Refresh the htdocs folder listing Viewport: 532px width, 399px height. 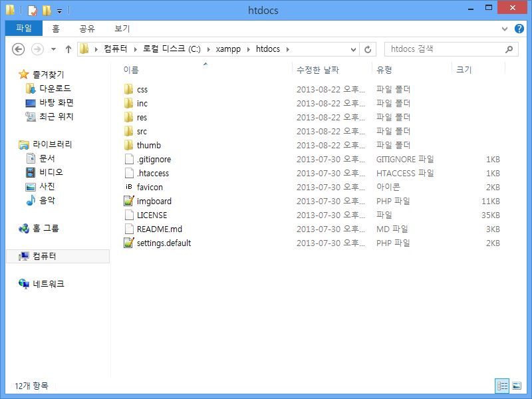pos(369,49)
